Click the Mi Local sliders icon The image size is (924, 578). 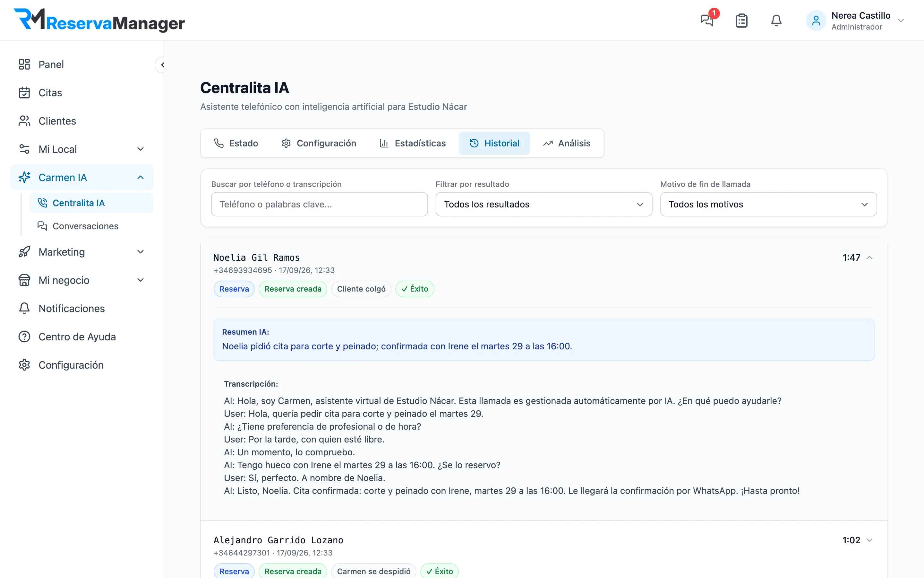pyautogui.click(x=24, y=149)
